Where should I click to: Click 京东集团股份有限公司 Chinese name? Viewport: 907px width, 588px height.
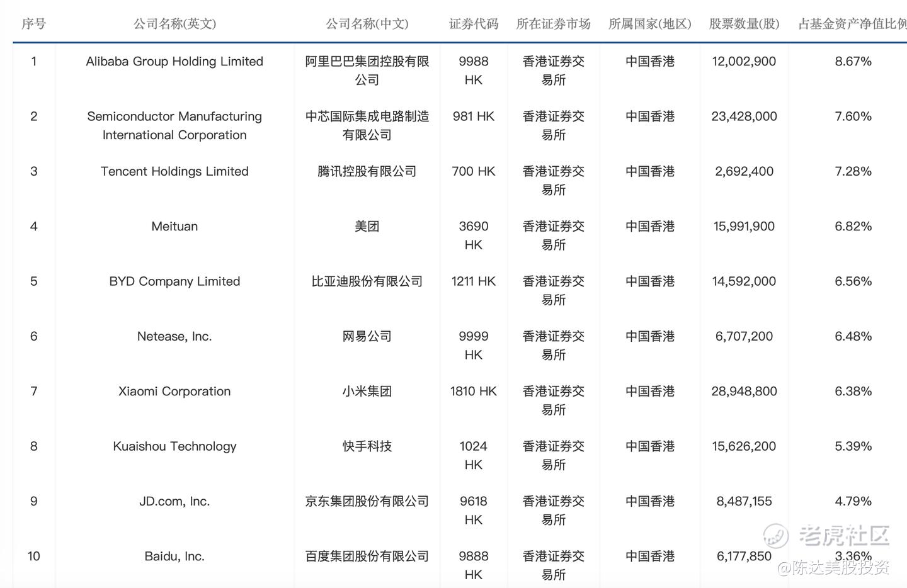coord(367,501)
